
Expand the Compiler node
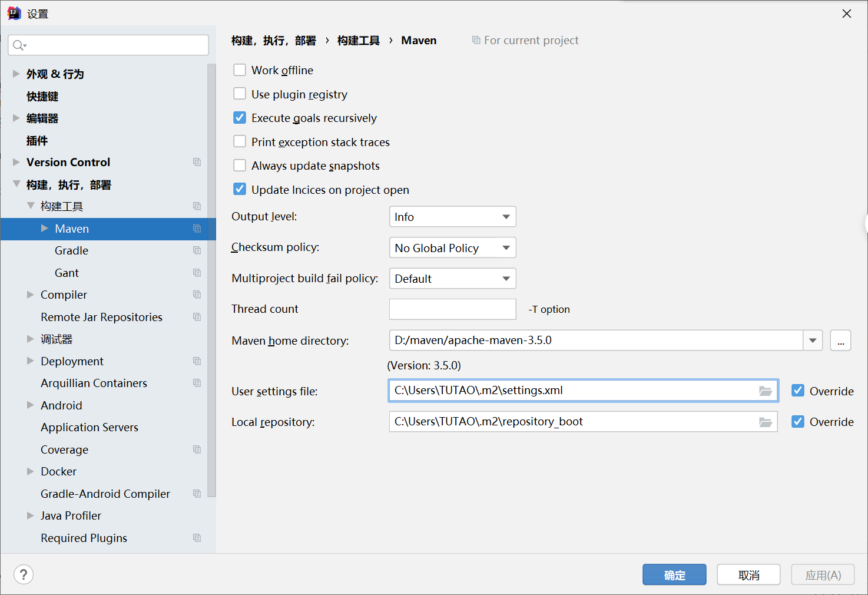click(30, 295)
